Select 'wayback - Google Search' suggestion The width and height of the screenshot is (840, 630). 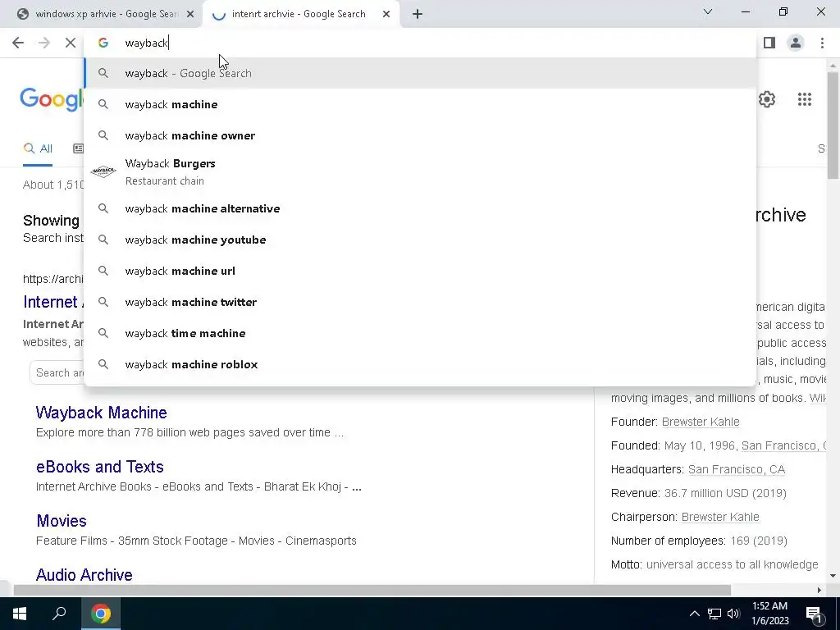420,73
